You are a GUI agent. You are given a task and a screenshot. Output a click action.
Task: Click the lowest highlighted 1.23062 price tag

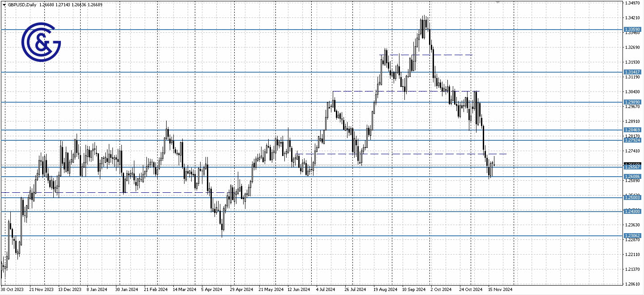(633, 235)
